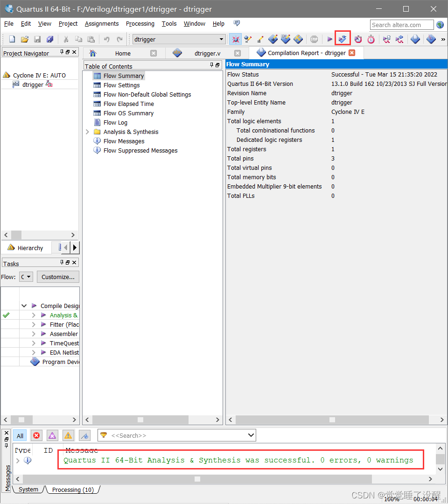Select Flow Settings in Table of Contents
Screen dimensions: 448x504
[121, 85]
